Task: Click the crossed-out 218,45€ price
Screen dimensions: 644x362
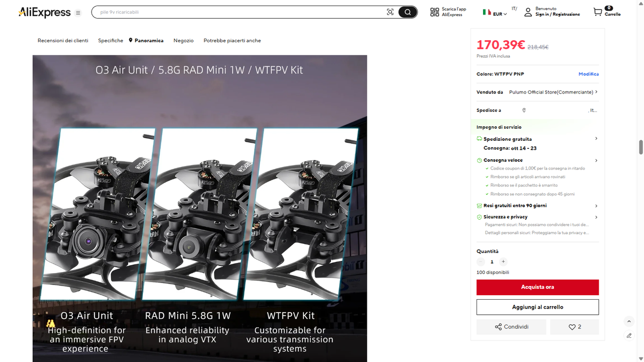Action: tap(538, 47)
